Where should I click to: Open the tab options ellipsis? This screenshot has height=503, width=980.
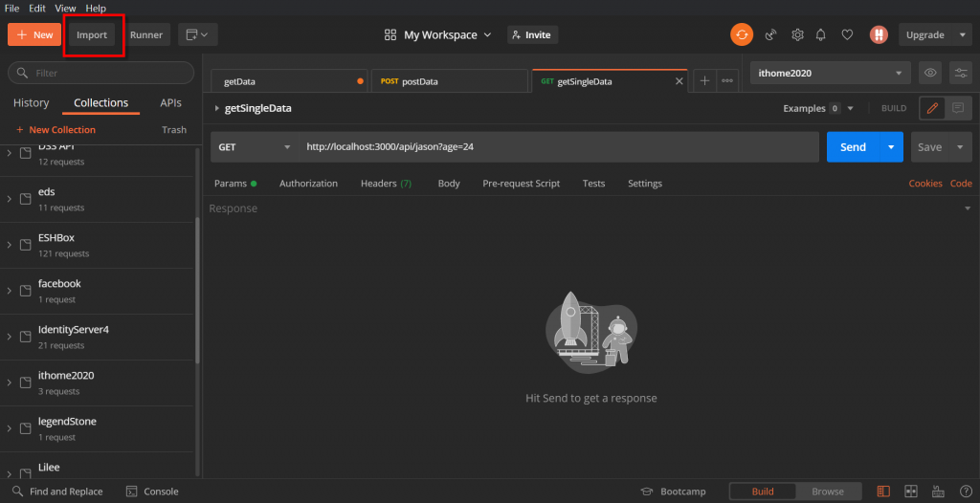727,81
